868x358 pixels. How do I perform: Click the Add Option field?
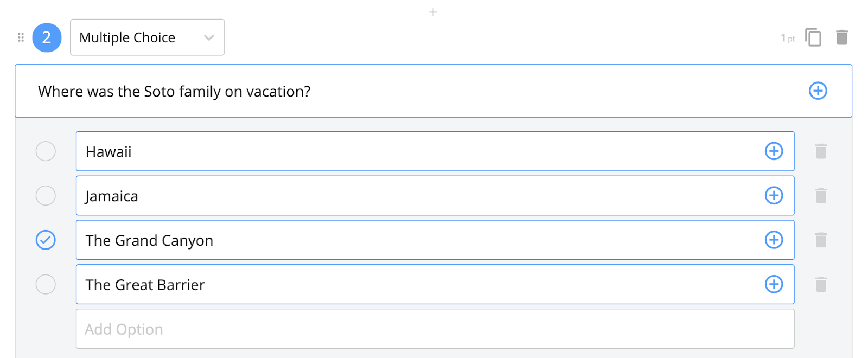(x=435, y=329)
